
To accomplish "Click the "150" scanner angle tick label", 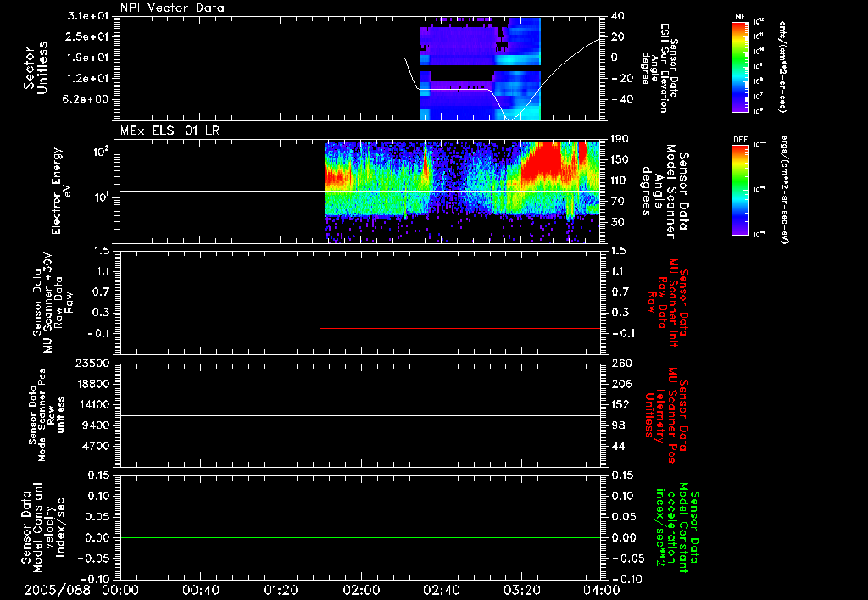I will pos(620,160).
